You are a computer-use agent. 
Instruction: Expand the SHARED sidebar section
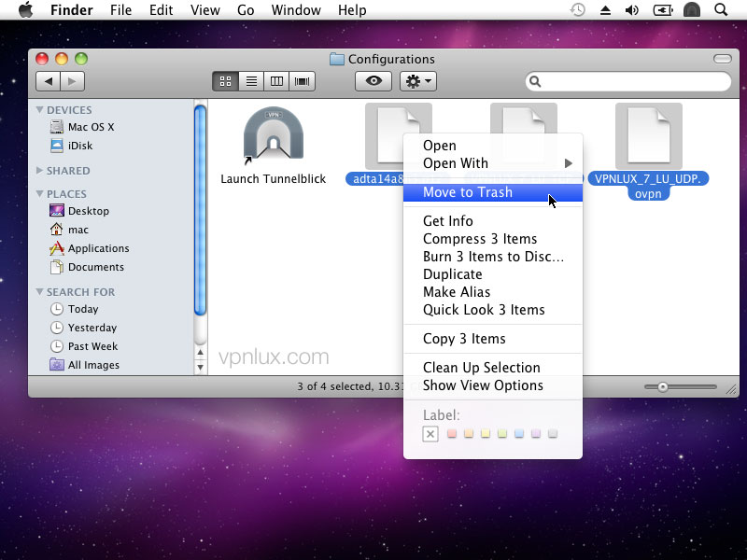coord(39,171)
